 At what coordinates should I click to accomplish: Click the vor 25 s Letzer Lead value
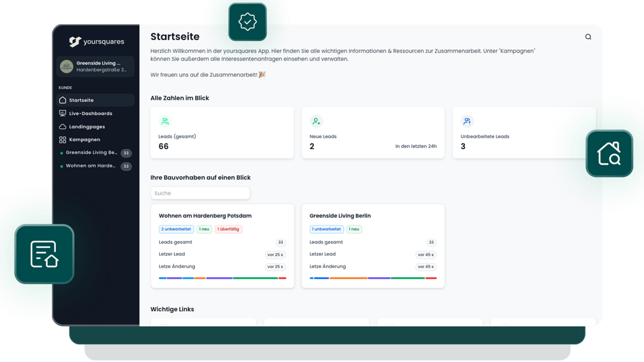coord(275,255)
